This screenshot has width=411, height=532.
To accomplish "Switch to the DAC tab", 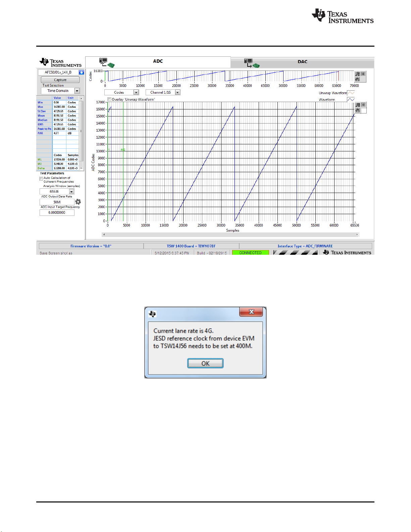I will (x=302, y=62).
